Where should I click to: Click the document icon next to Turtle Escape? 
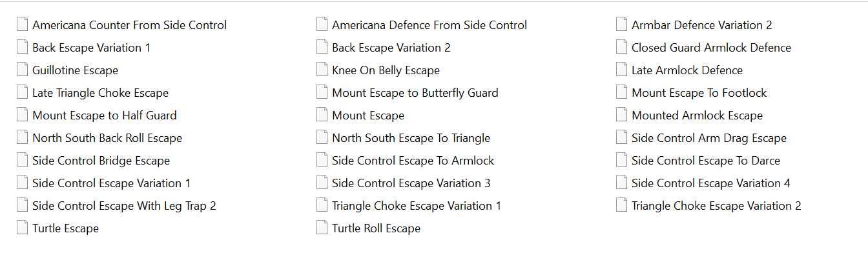22,228
